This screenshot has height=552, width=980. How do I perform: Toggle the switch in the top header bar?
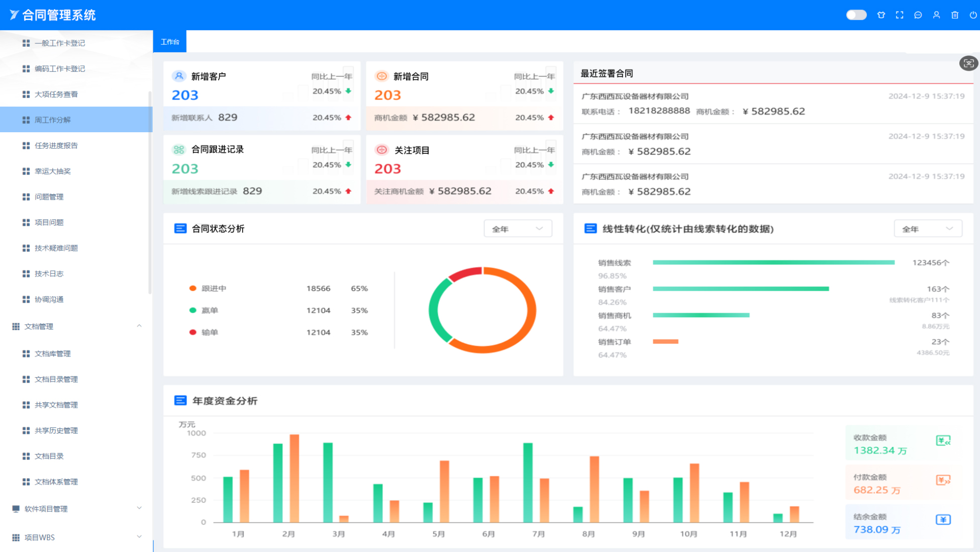[x=856, y=15]
